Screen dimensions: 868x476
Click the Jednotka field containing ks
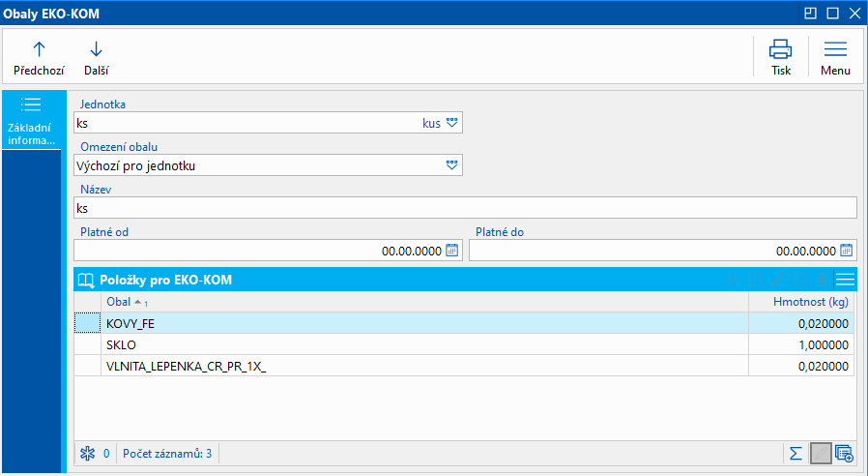point(268,123)
